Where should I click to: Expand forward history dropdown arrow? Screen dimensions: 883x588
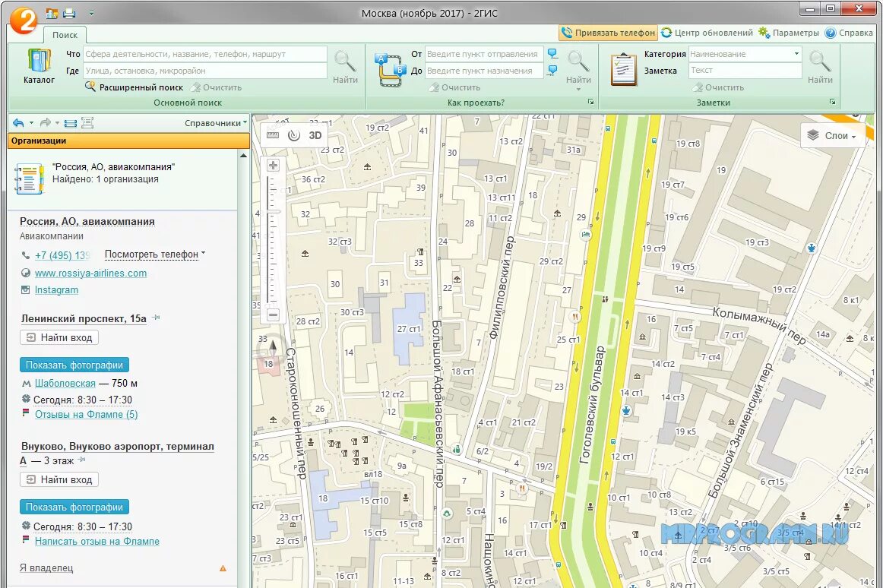point(57,123)
